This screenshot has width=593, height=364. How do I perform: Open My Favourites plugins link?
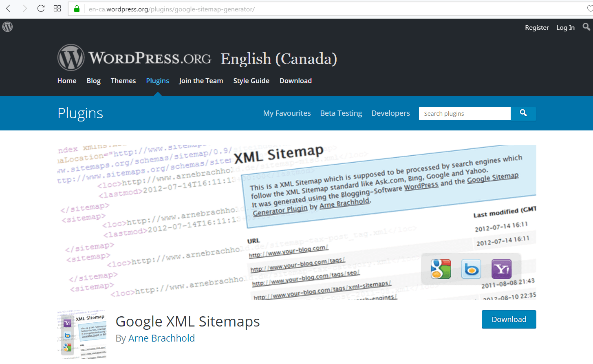click(x=287, y=113)
